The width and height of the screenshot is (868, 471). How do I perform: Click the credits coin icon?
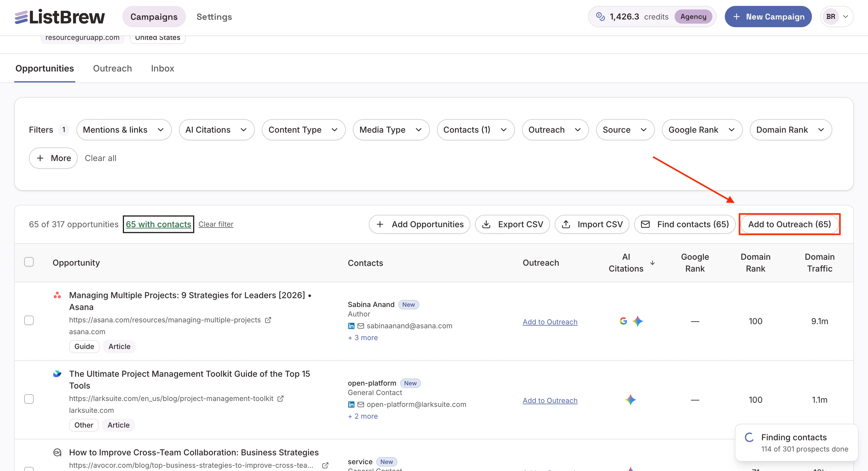coord(600,17)
